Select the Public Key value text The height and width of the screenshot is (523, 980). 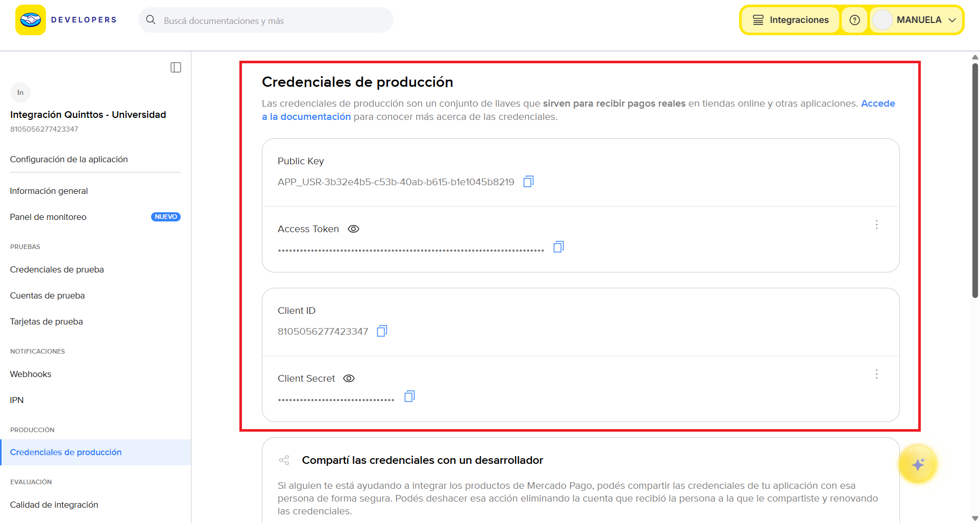point(396,182)
